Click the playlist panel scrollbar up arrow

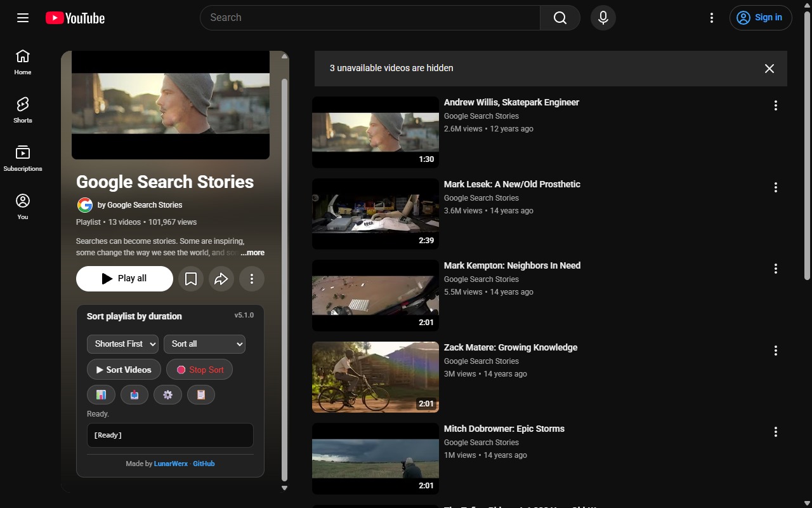[284, 57]
